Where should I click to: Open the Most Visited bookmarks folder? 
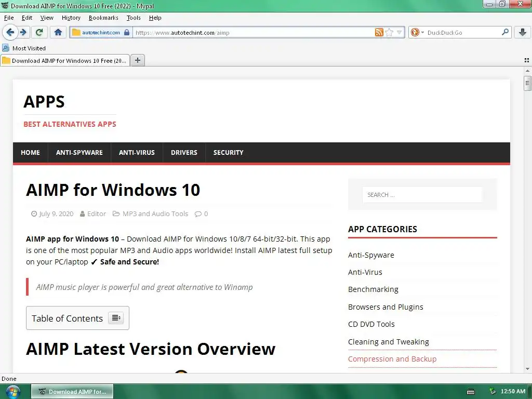(x=24, y=48)
